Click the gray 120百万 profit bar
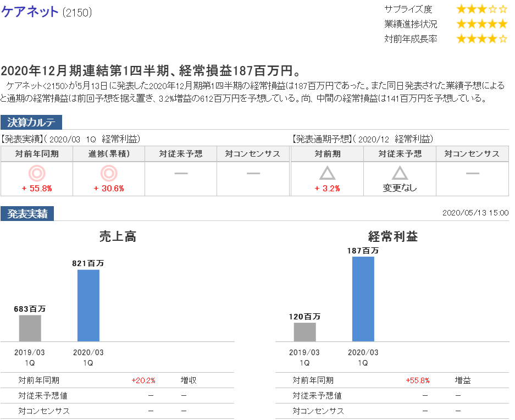Viewport: 515px width, 420px height. pos(305,332)
